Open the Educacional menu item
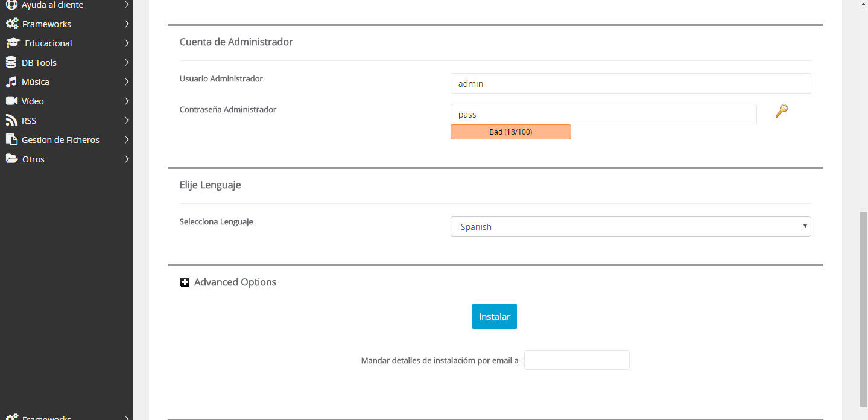The height and width of the screenshot is (420, 868). pyautogui.click(x=48, y=43)
